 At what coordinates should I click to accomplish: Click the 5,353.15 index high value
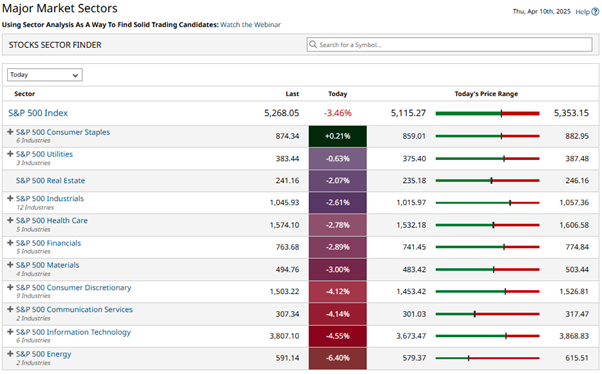[571, 113]
